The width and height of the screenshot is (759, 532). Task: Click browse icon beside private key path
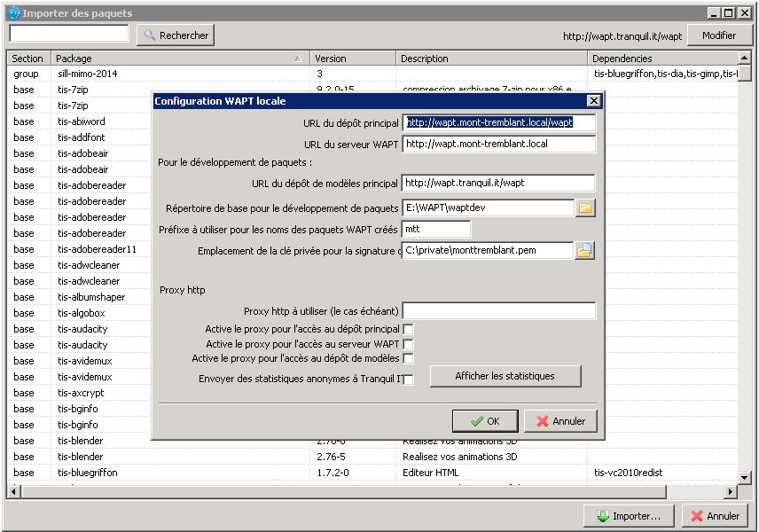click(x=584, y=251)
